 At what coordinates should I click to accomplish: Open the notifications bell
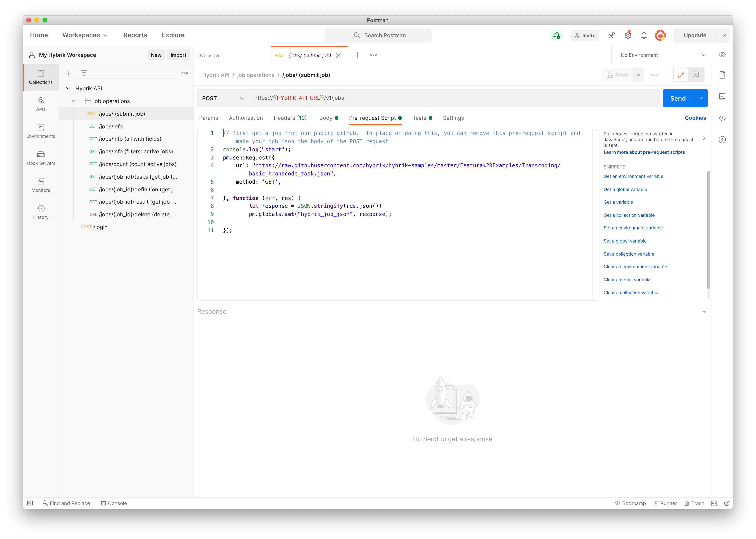click(x=644, y=35)
